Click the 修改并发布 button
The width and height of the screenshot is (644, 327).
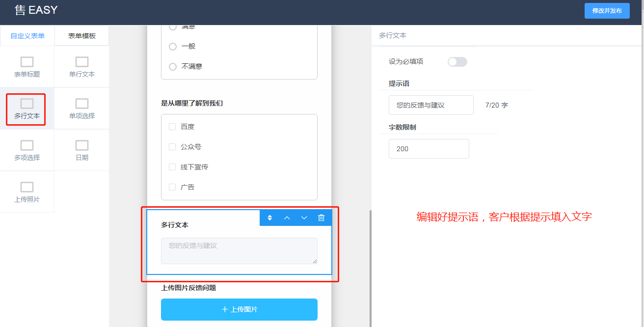(x=607, y=11)
